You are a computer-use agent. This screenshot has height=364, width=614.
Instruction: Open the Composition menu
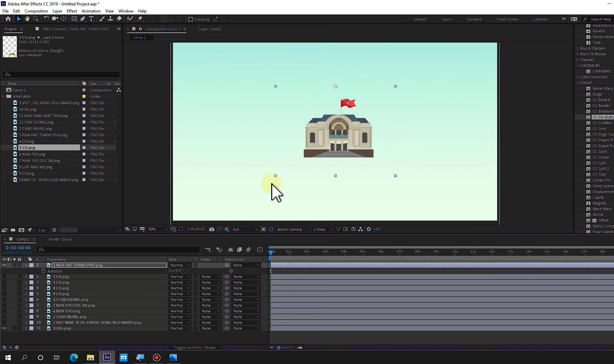coord(36,11)
